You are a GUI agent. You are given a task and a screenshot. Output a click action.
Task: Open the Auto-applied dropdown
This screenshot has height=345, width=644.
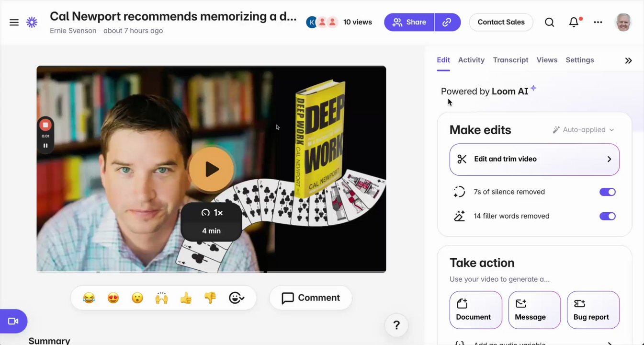pyautogui.click(x=583, y=130)
